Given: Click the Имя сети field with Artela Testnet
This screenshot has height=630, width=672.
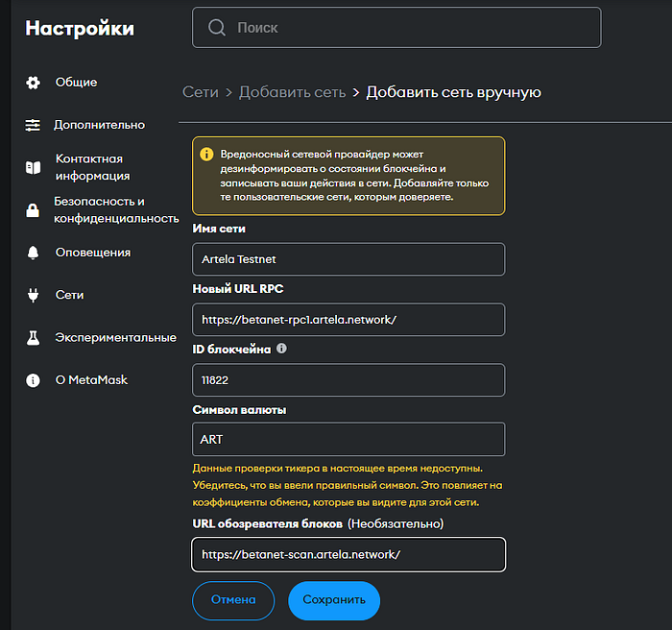Looking at the screenshot, I should coord(348,259).
